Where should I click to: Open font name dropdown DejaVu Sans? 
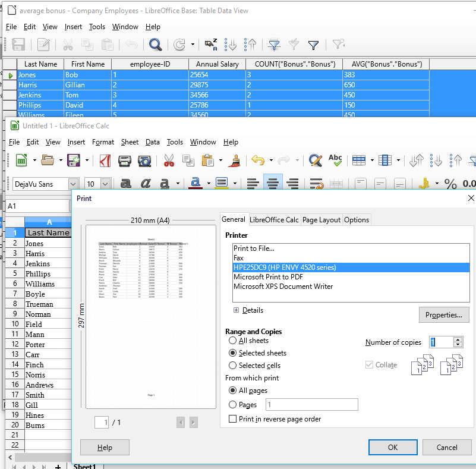tap(73, 184)
